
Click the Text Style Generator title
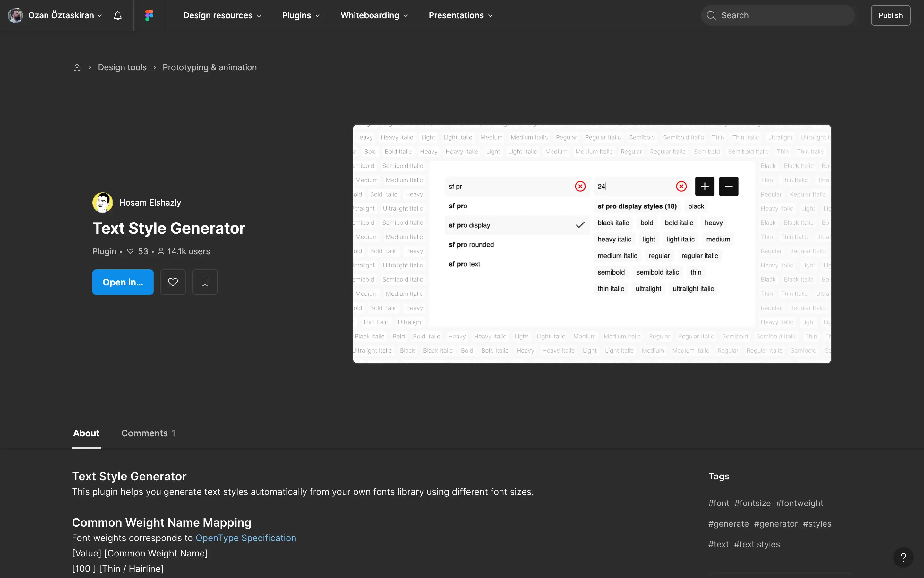click(169, 228)
